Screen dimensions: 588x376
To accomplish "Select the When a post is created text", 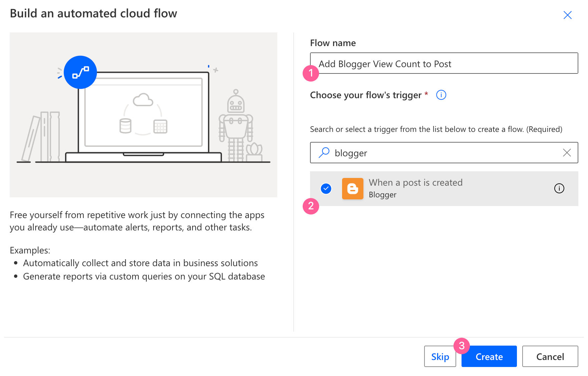I will (x=415, y=183).
